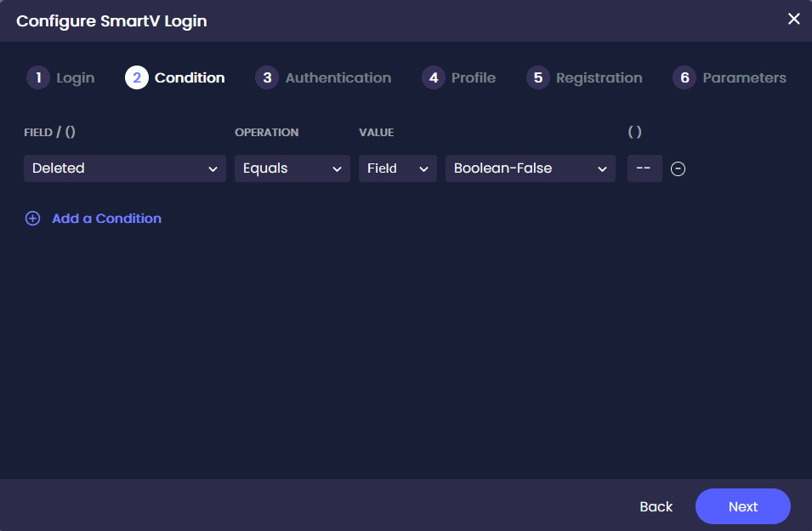
Task: Click Add a Condition link
Action: click(106, 219)
